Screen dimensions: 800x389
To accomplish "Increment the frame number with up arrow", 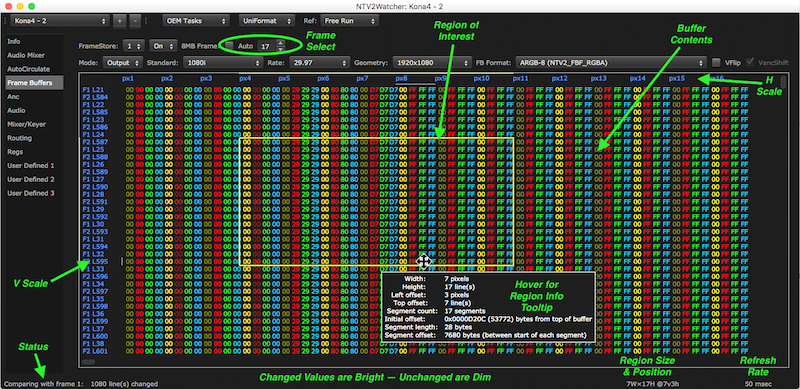I will [x=280, y=43].
